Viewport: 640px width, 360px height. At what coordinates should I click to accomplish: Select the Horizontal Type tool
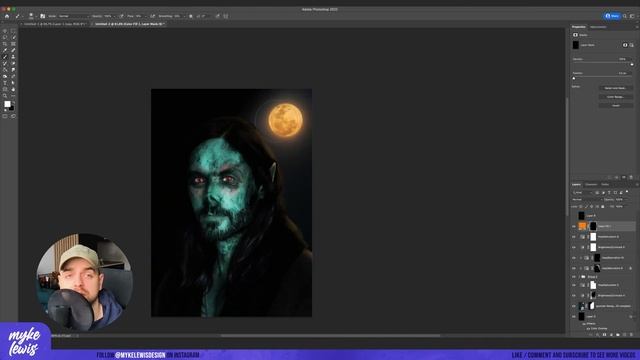pyautogui.click(x=5, y=82)
